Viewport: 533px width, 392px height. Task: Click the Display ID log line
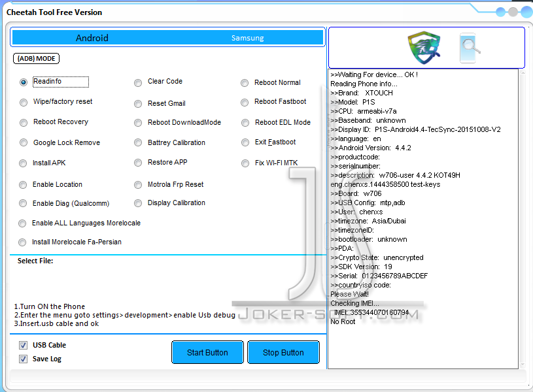(415, 129)
